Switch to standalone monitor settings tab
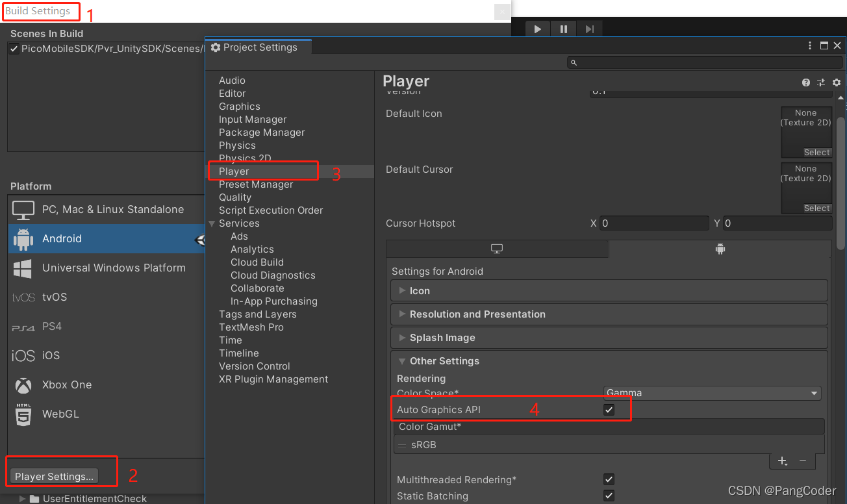 pos(497,249)
